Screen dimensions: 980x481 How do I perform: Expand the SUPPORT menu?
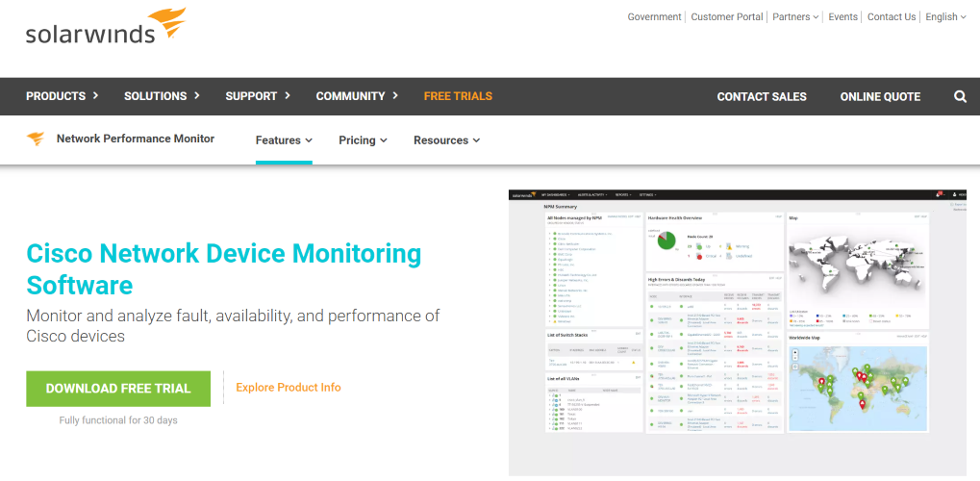pos(258,96)
